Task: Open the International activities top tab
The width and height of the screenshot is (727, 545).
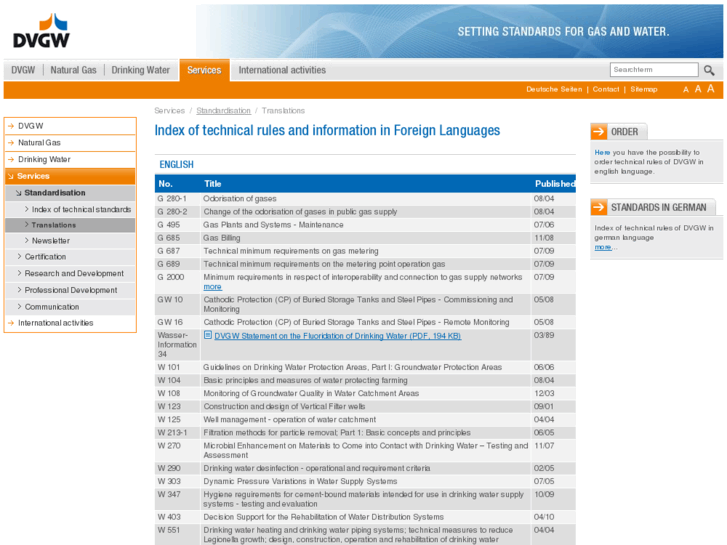Action: (282, 70)
